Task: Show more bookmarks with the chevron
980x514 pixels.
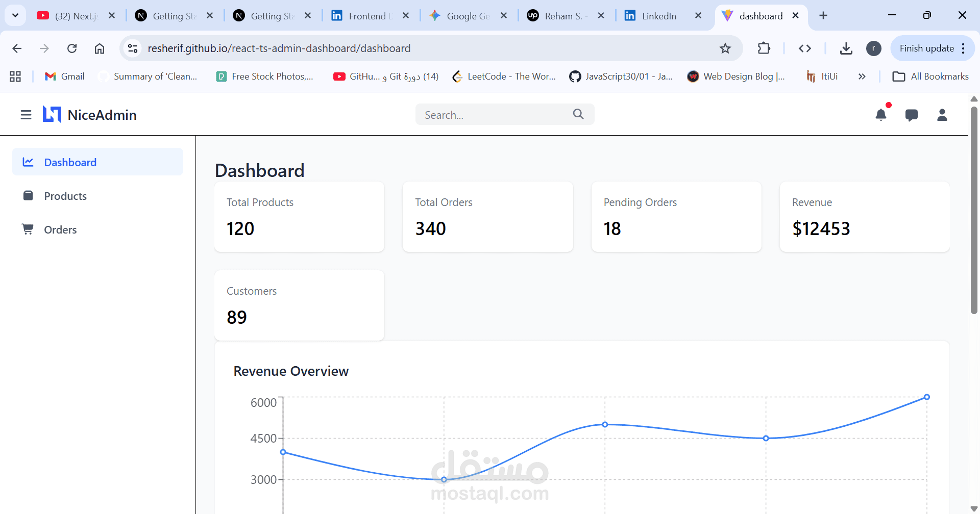Action: 862,76
